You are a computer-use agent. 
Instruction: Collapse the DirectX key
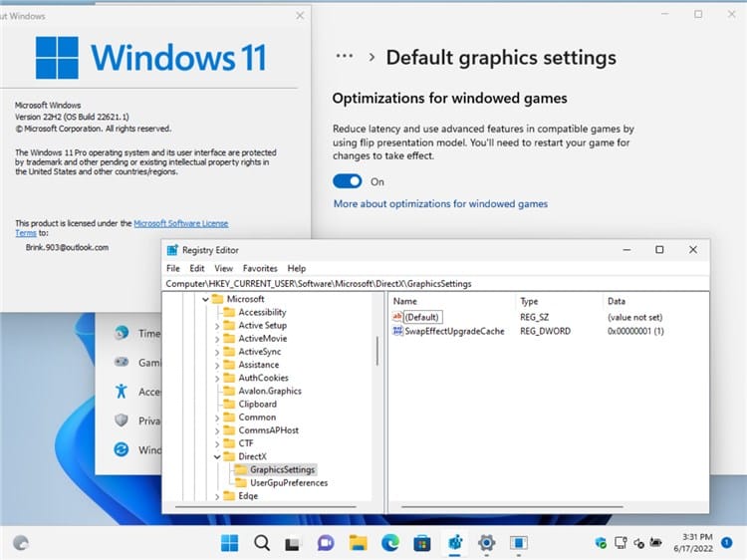coord(217,456)
